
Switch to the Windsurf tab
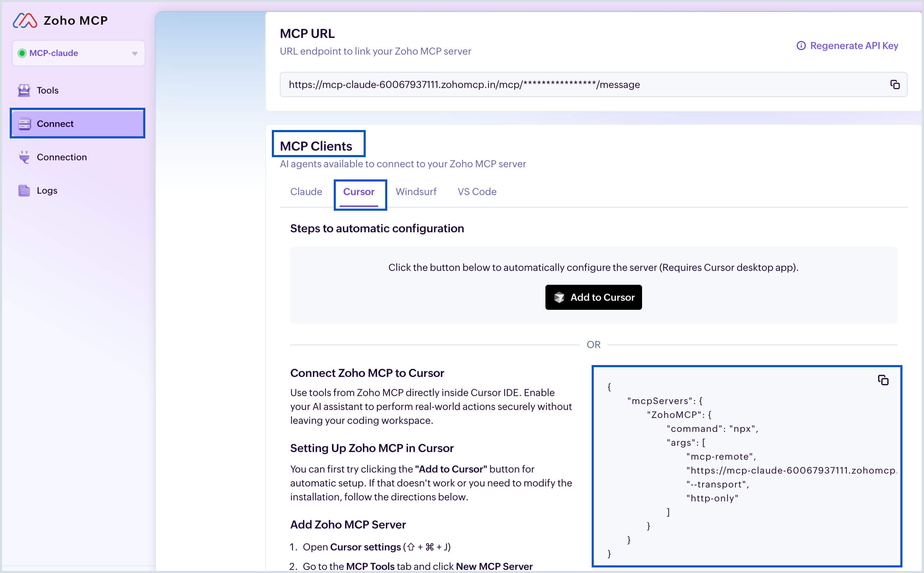pos(416,192)
